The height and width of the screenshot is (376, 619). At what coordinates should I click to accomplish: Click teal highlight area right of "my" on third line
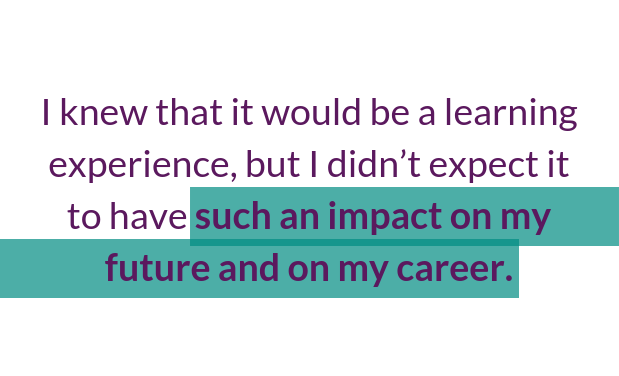(585, 216)
